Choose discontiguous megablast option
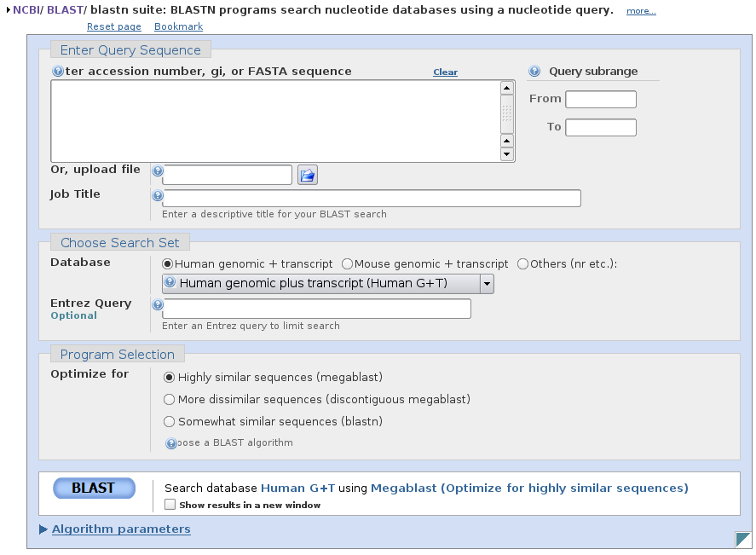The width and height of the screenshot is (756, 555). [170, 399]
